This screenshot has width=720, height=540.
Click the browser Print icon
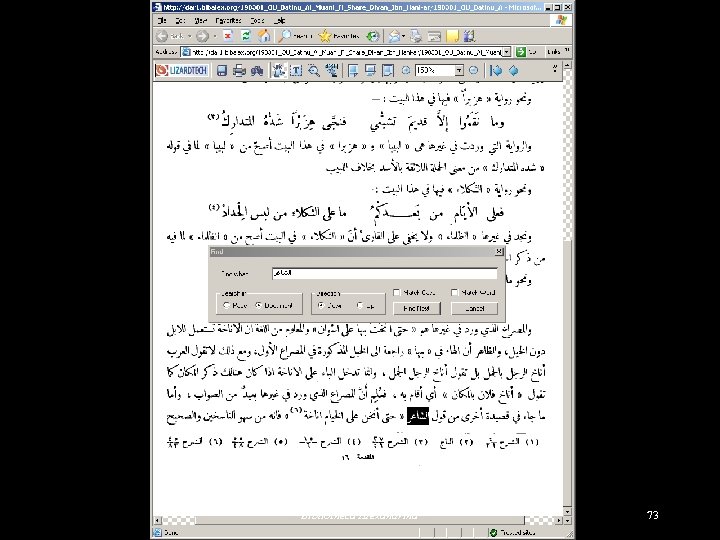(x=416, y=36)
